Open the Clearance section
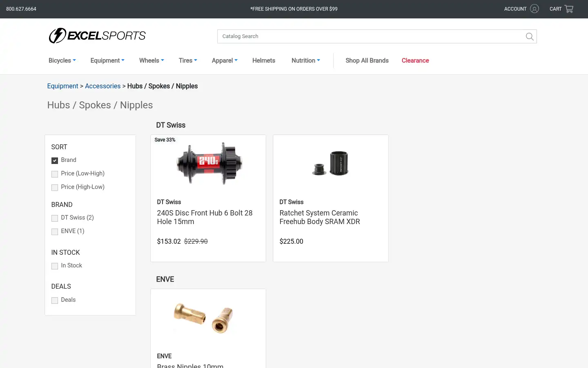 point(415,61)
